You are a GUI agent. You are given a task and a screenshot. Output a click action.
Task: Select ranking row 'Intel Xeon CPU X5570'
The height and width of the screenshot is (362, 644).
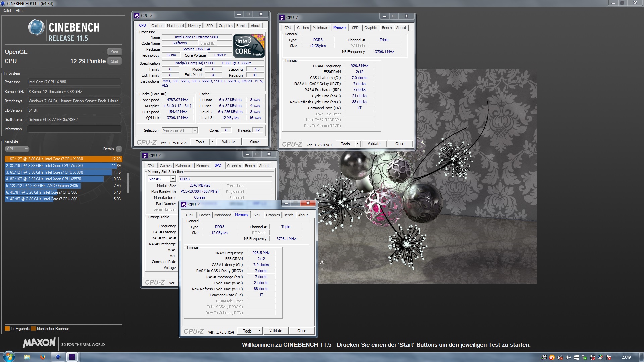click(x=63, y=179)
